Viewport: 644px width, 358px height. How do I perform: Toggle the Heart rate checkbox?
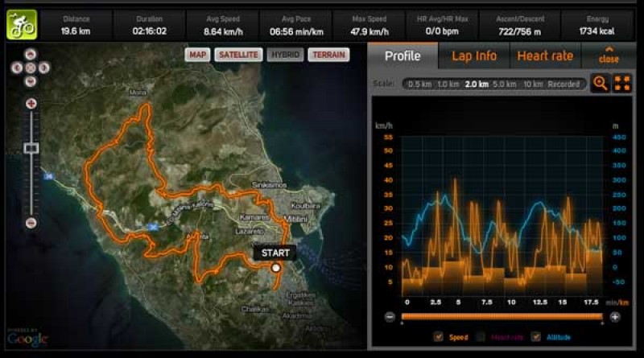[481, 337]
